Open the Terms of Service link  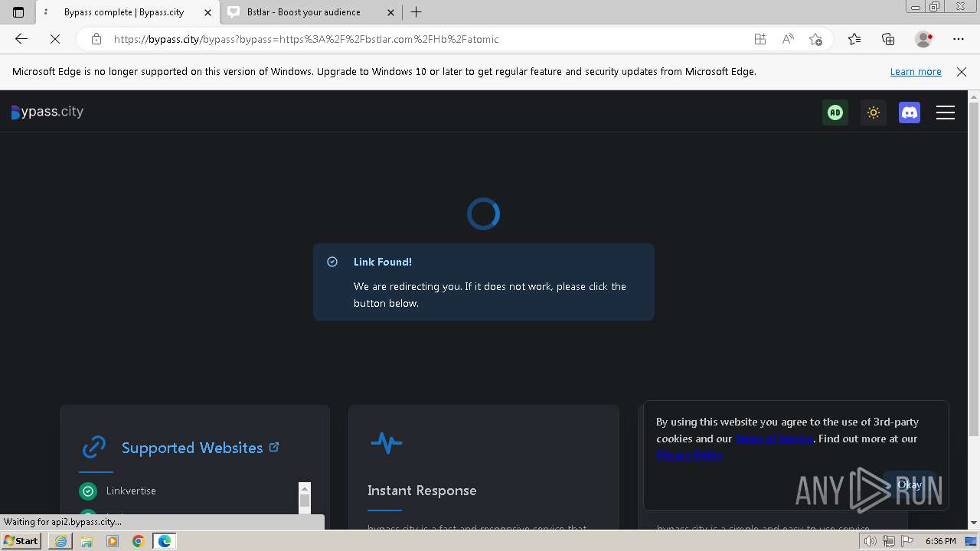coord(774,439)
